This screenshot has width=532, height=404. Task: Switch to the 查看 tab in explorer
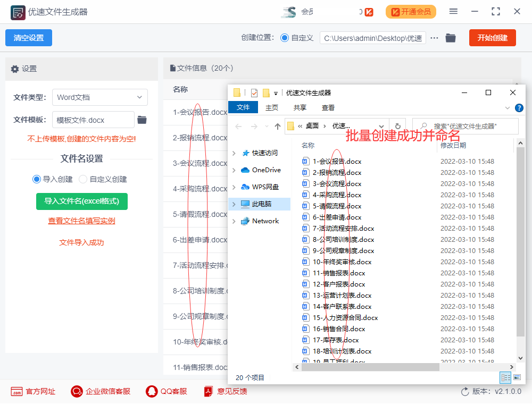[328, 107]
